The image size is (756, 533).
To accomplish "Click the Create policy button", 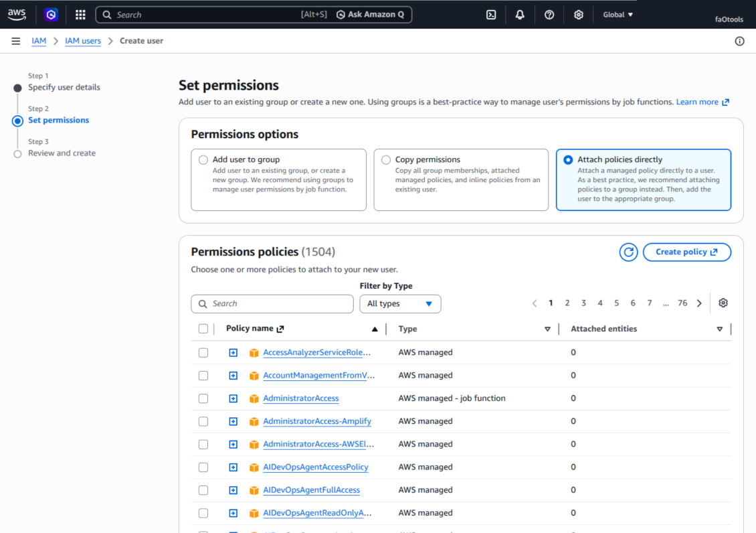I will click(686, 252).
